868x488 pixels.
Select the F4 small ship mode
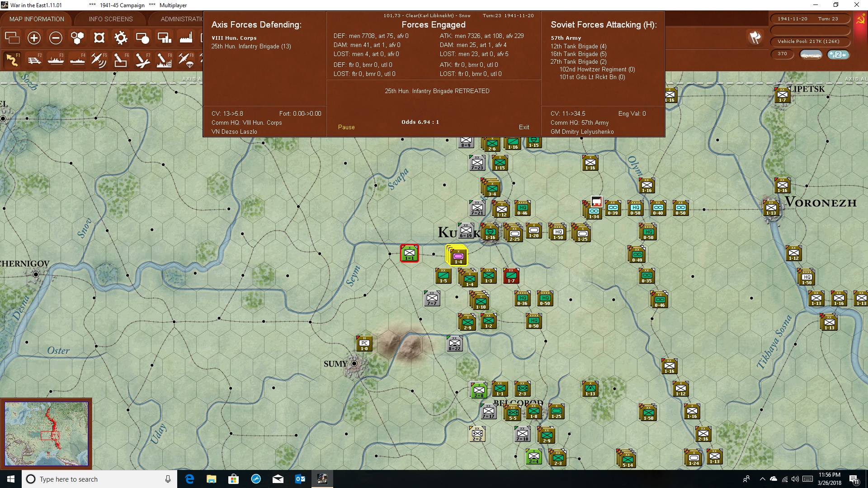pos(77,60)
